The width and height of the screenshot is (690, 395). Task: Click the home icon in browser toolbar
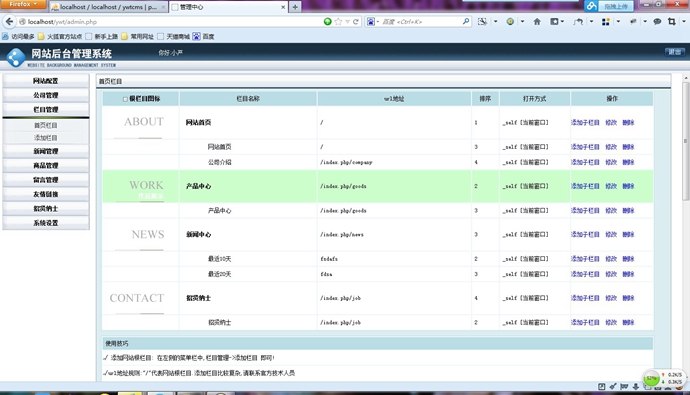pyautogui.click(x=537, y=22)
